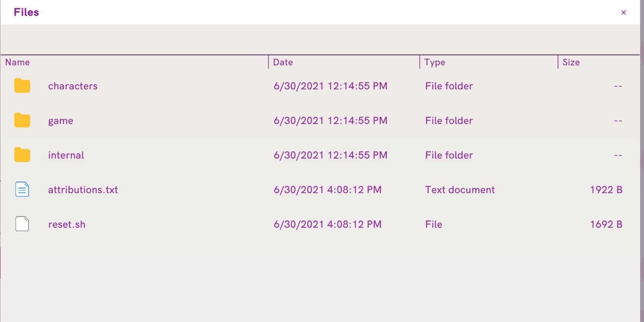Click the game folder icon
644x322 pixels.
pyautogui.click(x=22, y=121)
